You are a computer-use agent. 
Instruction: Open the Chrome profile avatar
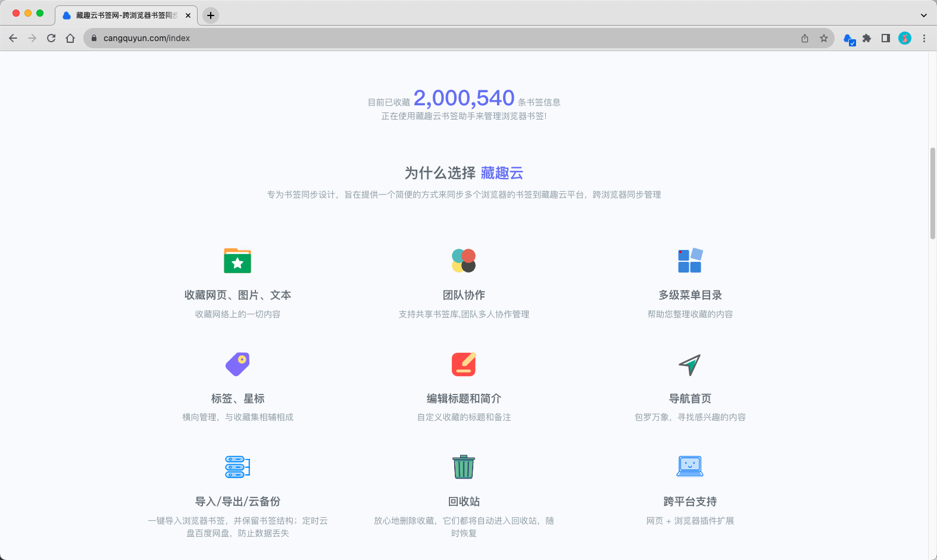(905, 38)
